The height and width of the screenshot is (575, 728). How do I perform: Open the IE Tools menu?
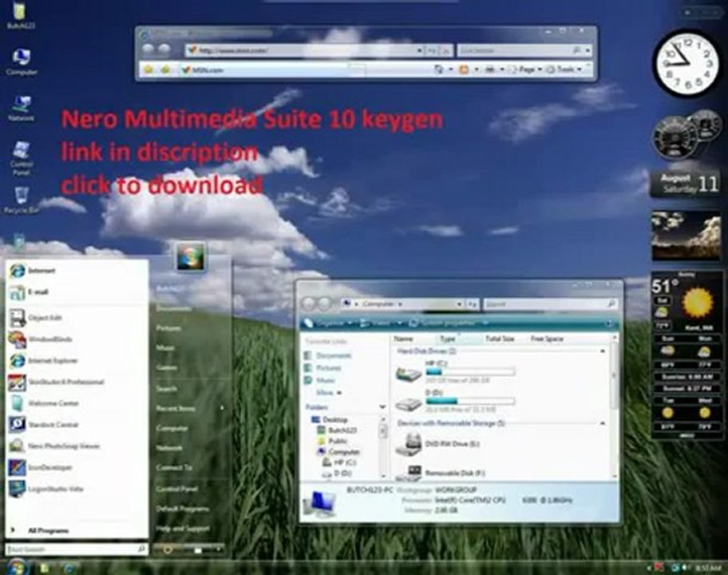[x=564, y=69]
